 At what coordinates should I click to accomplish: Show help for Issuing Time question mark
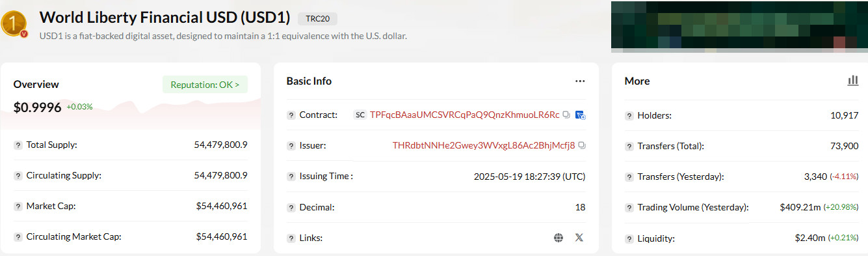point(291,176)
